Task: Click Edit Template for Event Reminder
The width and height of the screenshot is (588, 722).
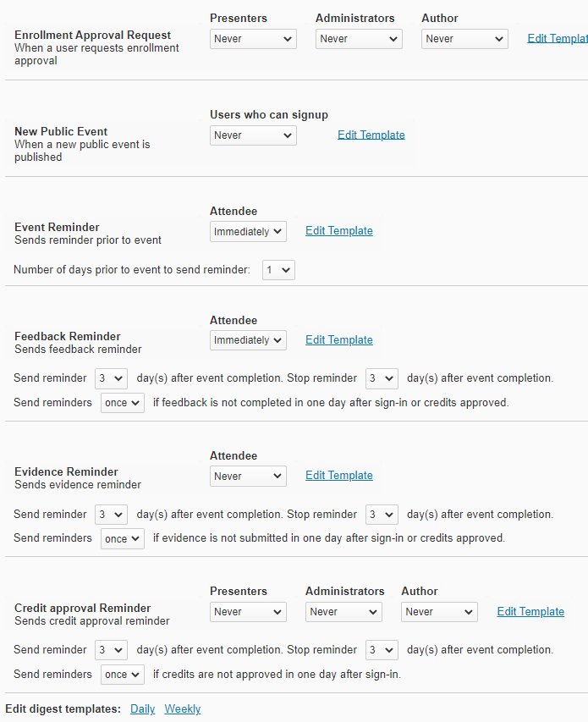Action: point(338,230)
